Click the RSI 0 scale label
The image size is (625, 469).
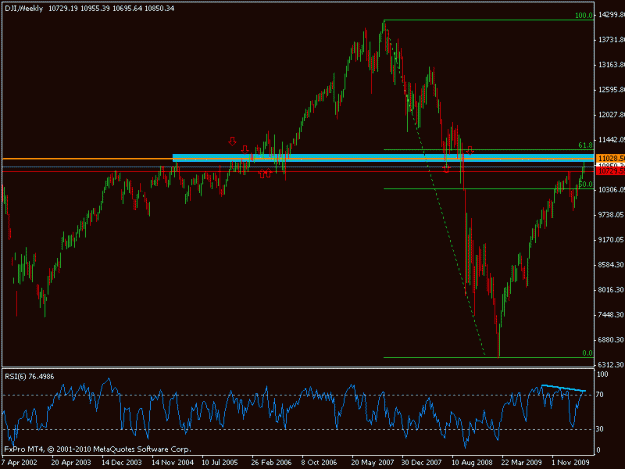coord(598,450)
